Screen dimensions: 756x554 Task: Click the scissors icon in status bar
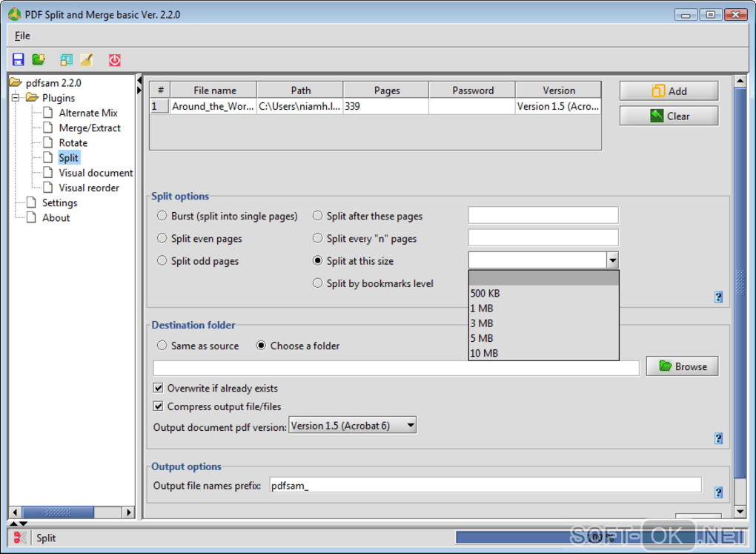point(20,538)
